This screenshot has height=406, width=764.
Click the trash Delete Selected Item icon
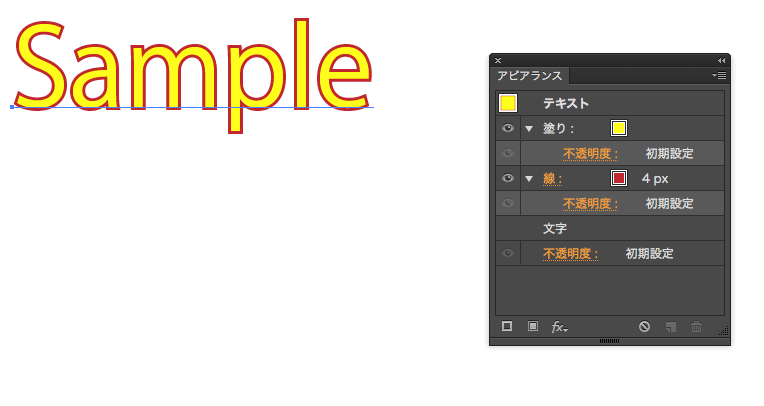coord(696,327)
